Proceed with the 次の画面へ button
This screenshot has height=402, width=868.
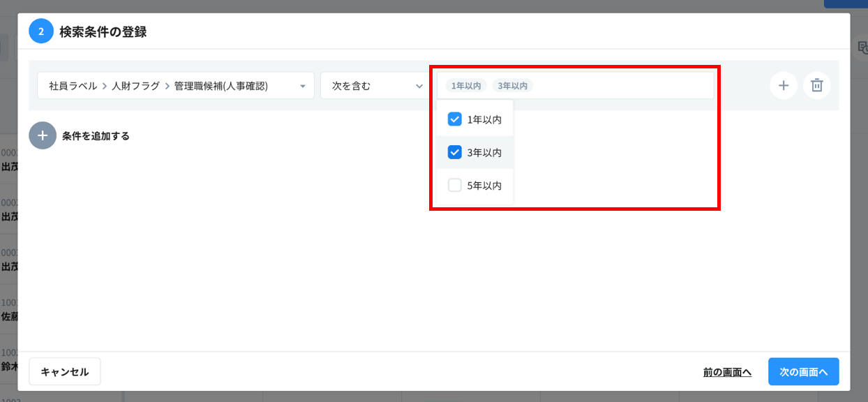(x=803, y=372)
